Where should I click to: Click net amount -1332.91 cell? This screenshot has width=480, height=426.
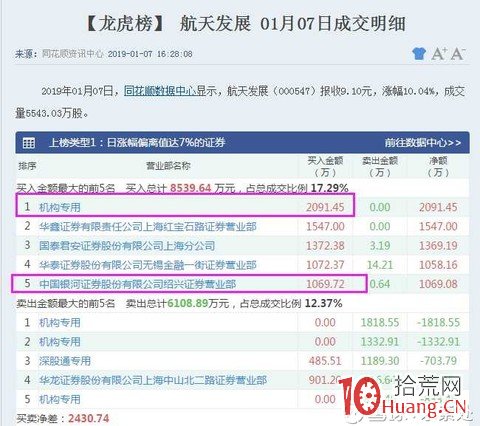pos(438,342)
